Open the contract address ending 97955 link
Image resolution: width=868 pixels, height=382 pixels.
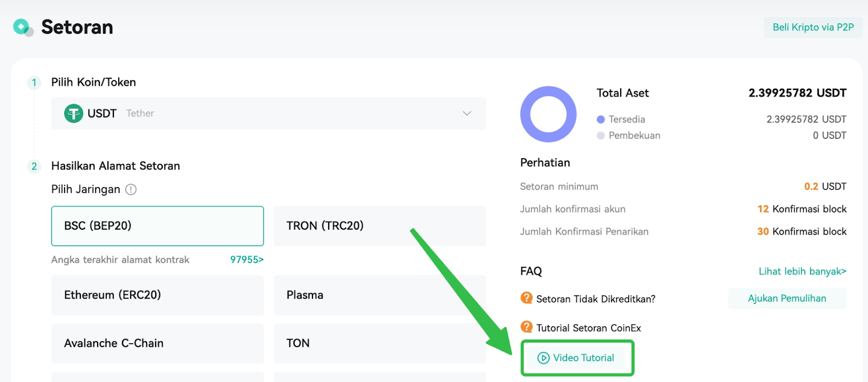click(x=247, y=260)
